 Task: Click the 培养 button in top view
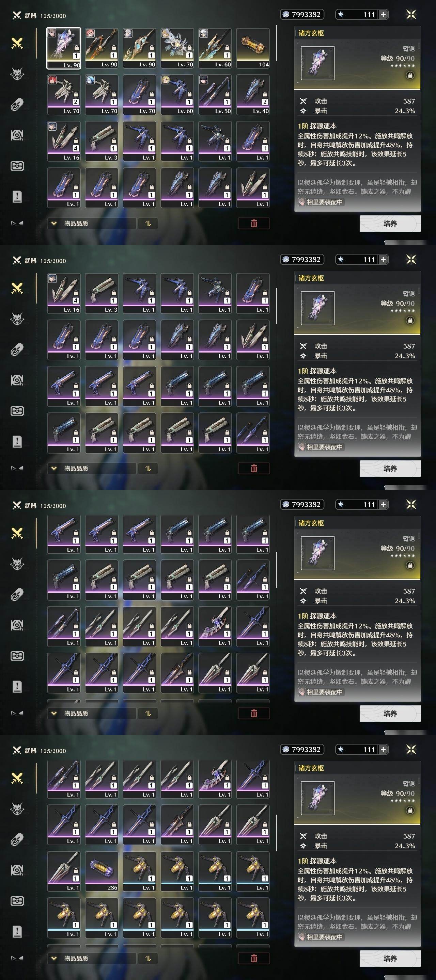tap(390, 223)
